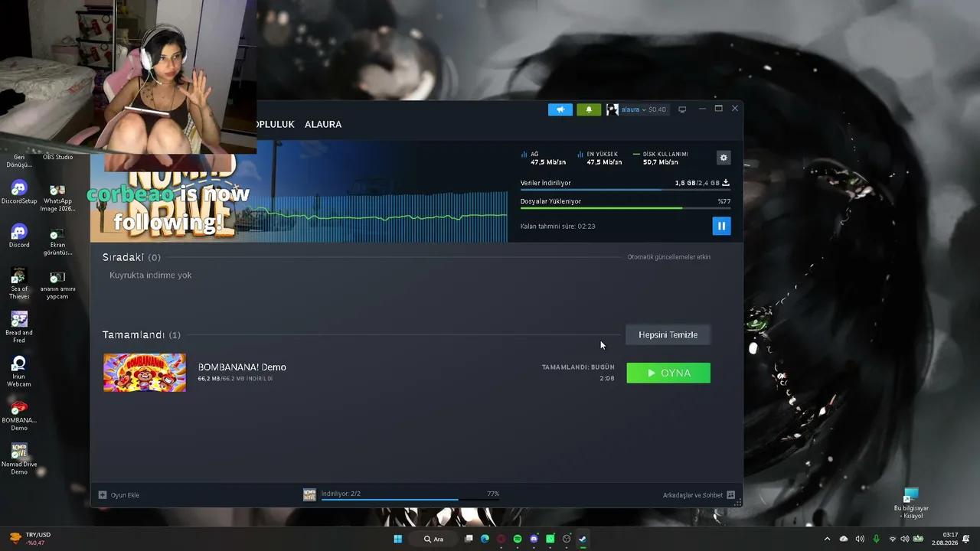
Task: Launch Nomad Drive Demo desktop shortcut
Action: [19, 459]
